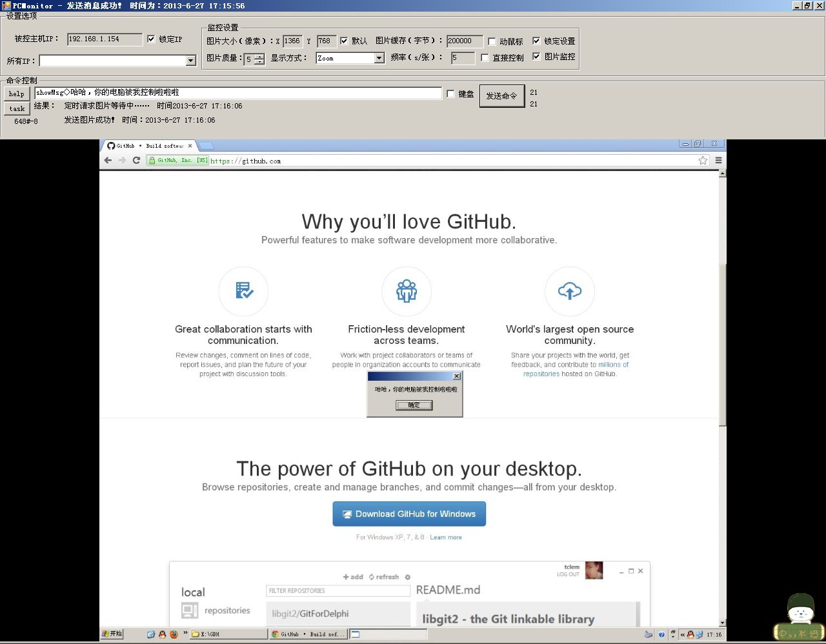
Task: Click the help button
Action: [17, 94]
